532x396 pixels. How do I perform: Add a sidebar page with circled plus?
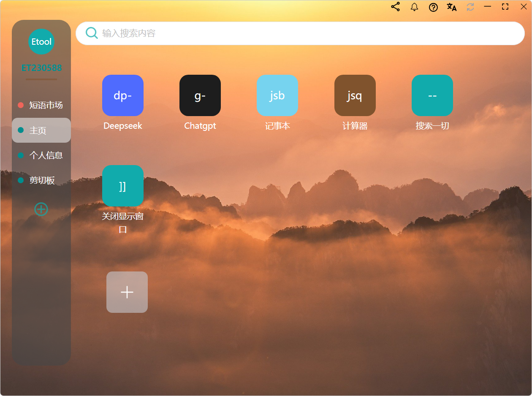(41, 209)
